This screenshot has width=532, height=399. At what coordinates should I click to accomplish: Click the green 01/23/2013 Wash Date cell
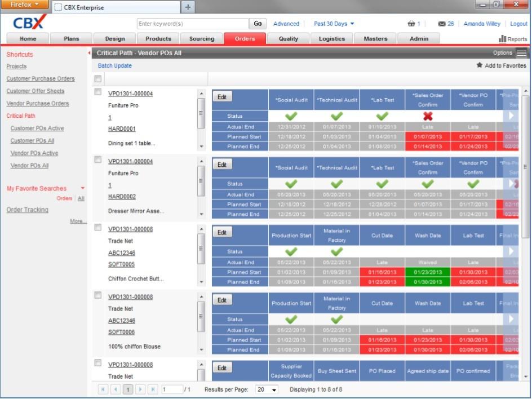428,272
